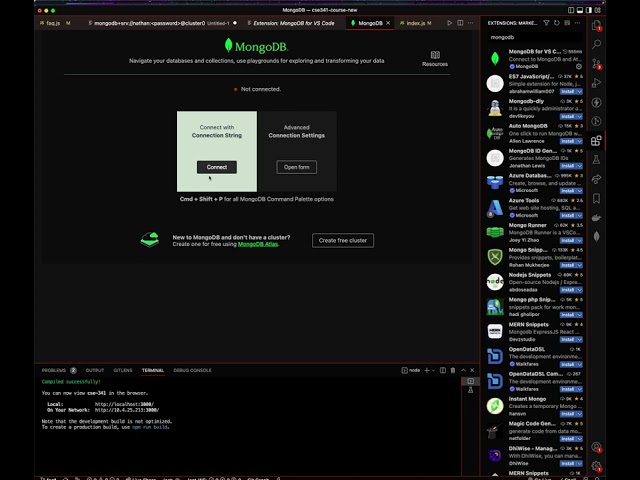
Task: Open the Manage gear in the activity bar
Action: point(596,466)
